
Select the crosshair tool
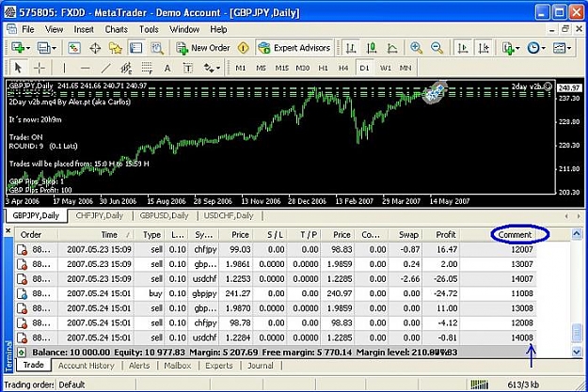pos(39,69)
